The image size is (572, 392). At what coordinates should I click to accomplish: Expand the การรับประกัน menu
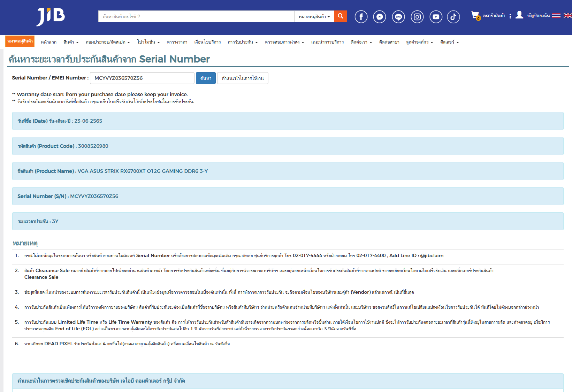(243, 42)
